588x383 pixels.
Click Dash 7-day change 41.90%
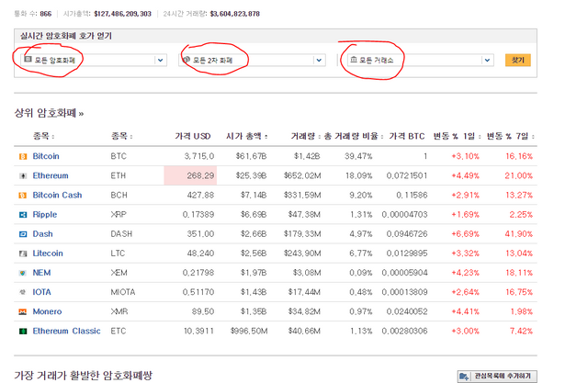pyautogui.click(x=518, y=234)
